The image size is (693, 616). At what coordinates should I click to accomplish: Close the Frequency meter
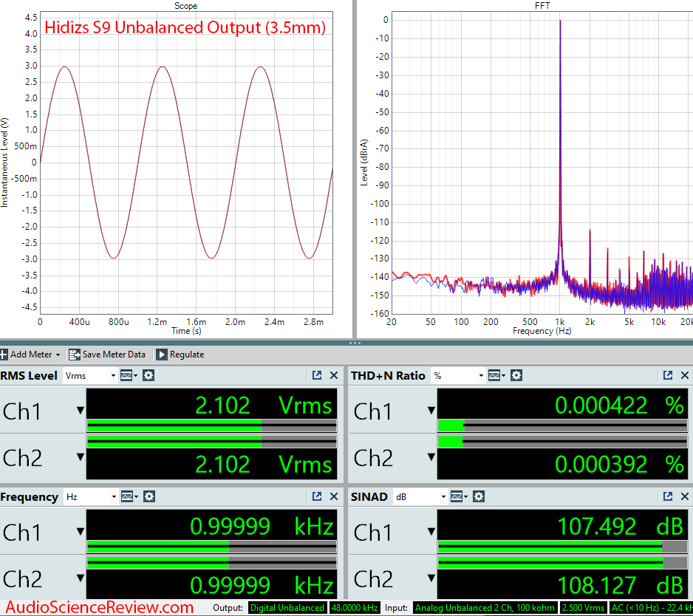334,496
